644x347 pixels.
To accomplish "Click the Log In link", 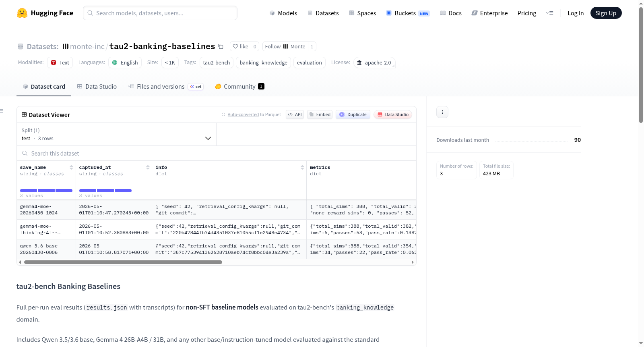I will pos(576,13).
